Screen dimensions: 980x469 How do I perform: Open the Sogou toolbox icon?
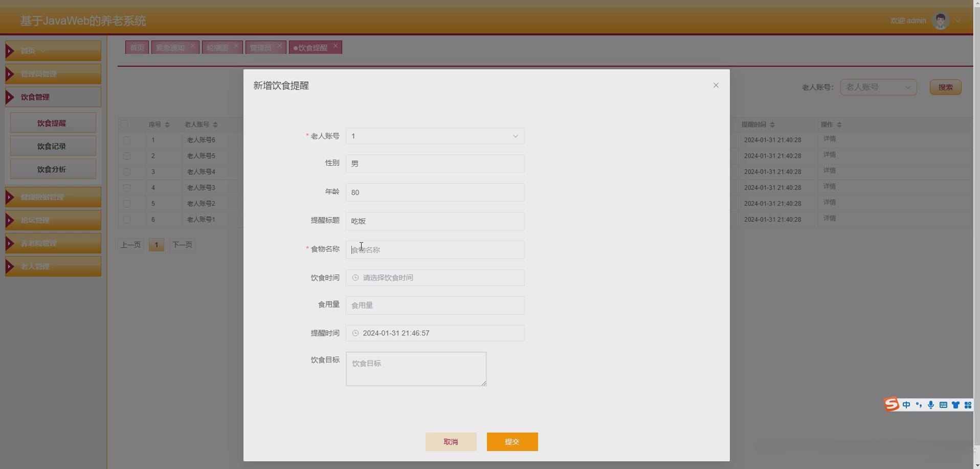[968, 404]
